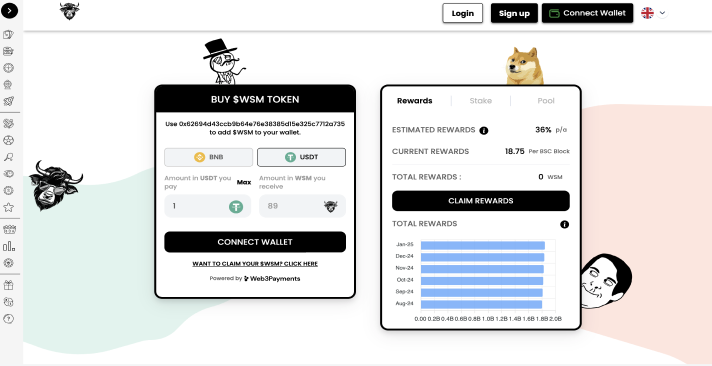Viewport: 712px width, 366px height.
Task: Click the Connect Wallet header button
Action: [x=587, y=13]
